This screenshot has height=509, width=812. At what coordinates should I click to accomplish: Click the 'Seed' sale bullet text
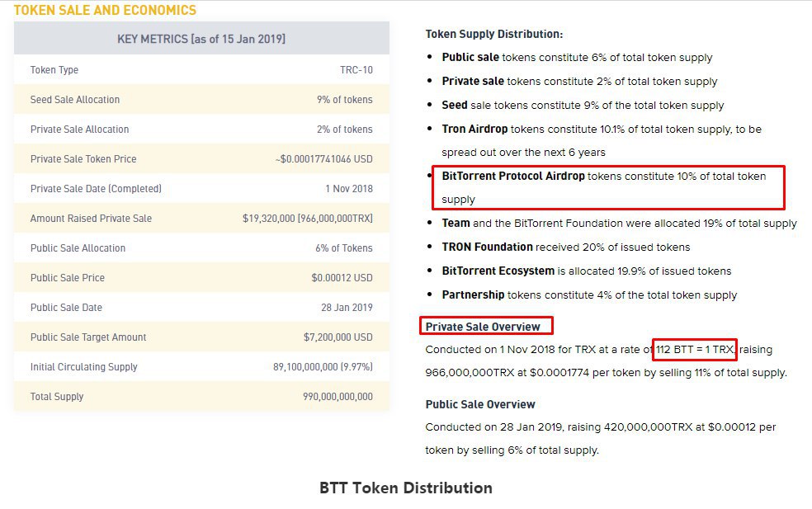pos(583,105)
